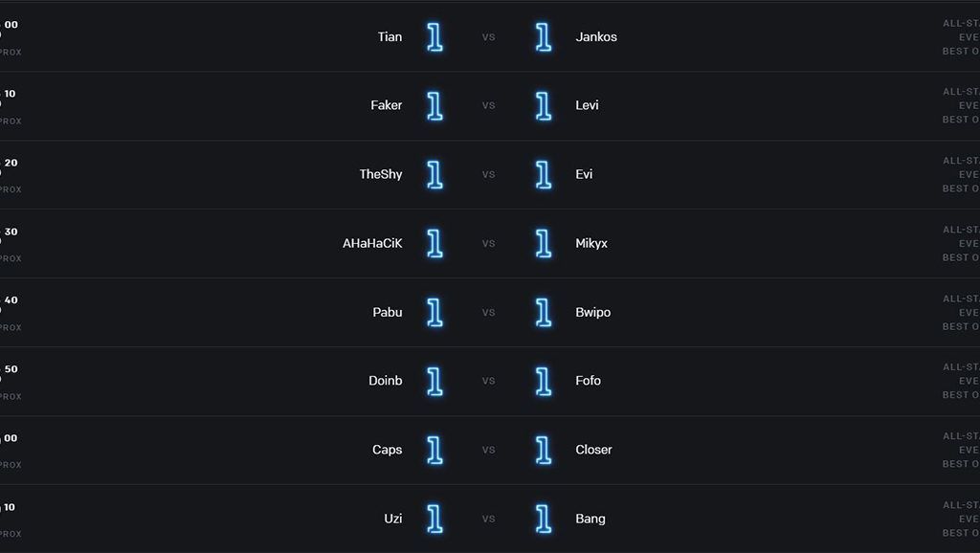980x553 pixels.
Task: Select the 1v1 icon next to Levi
Action: click(x=544, y=105)
